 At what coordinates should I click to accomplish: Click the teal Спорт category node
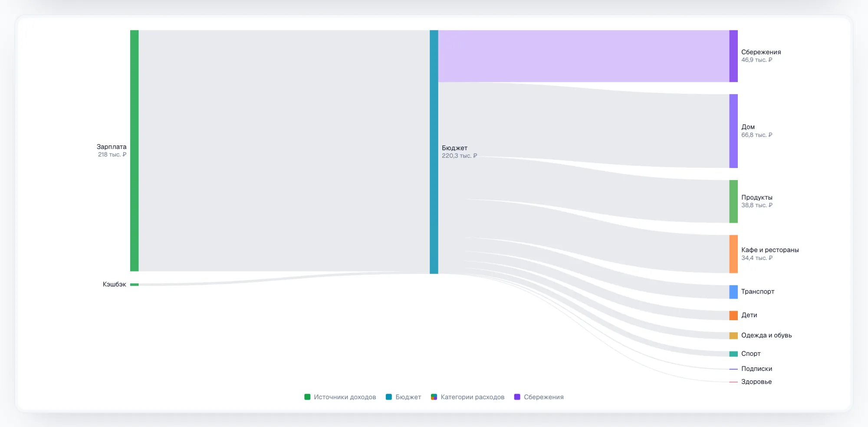[x=733, y=354]
